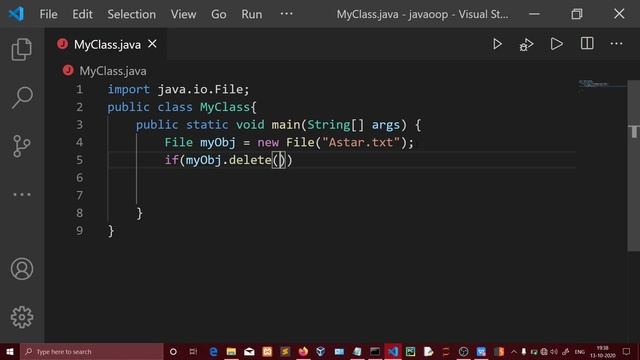
Task: Open the Go menu
Action: [218, 14]
